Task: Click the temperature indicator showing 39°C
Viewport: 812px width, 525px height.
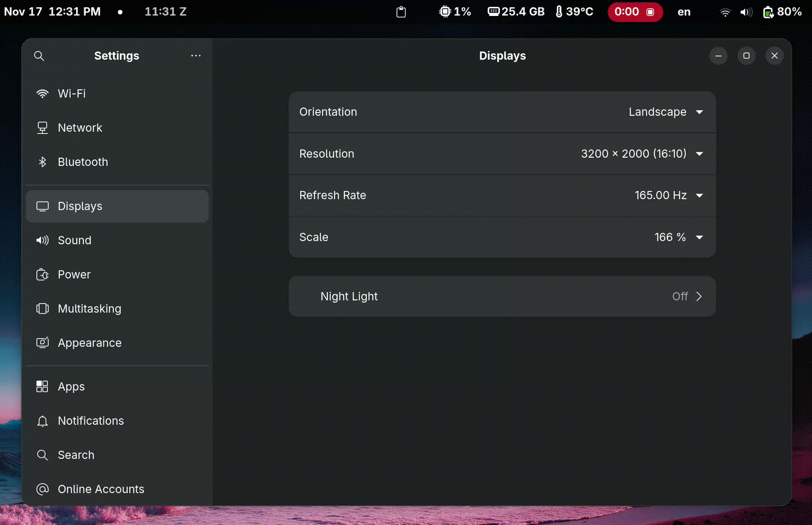Action: (x=574, y=12)
